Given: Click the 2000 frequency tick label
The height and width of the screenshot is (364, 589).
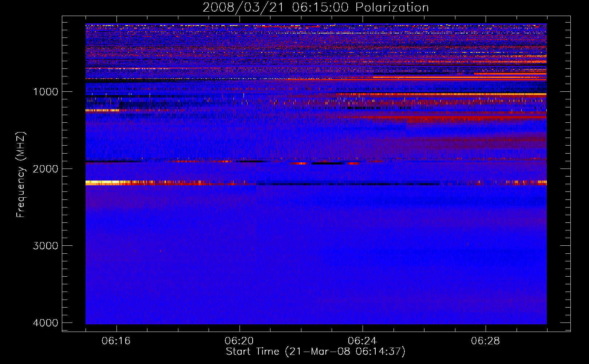Looking at the screenshot, I should click(x=46, y=169).
